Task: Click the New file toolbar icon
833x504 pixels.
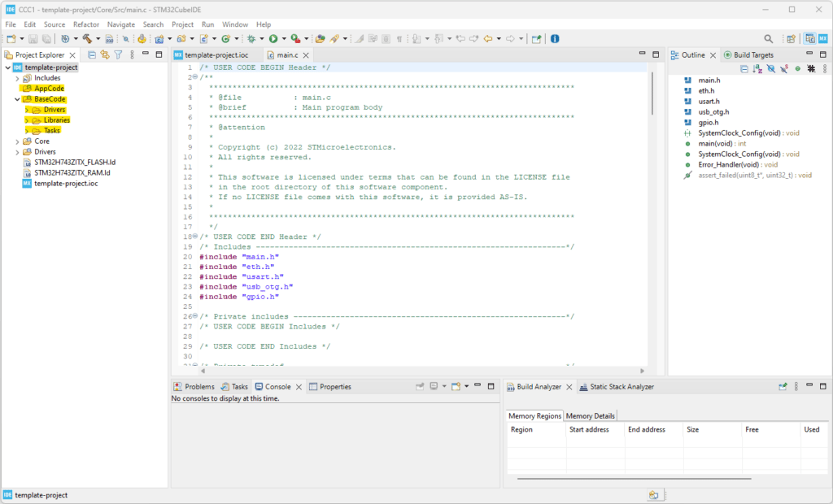Action: 11,39
